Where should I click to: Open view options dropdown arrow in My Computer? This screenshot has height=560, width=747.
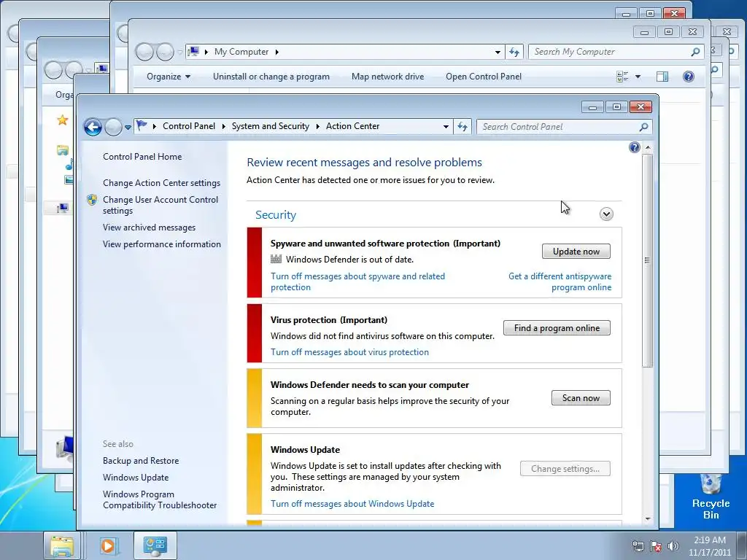[638, 77]
